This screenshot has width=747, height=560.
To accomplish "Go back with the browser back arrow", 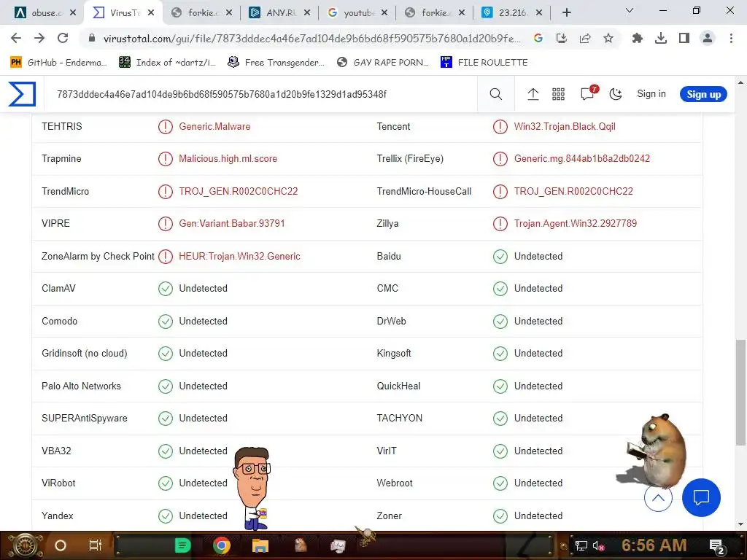I will click(x=16, y=38).
